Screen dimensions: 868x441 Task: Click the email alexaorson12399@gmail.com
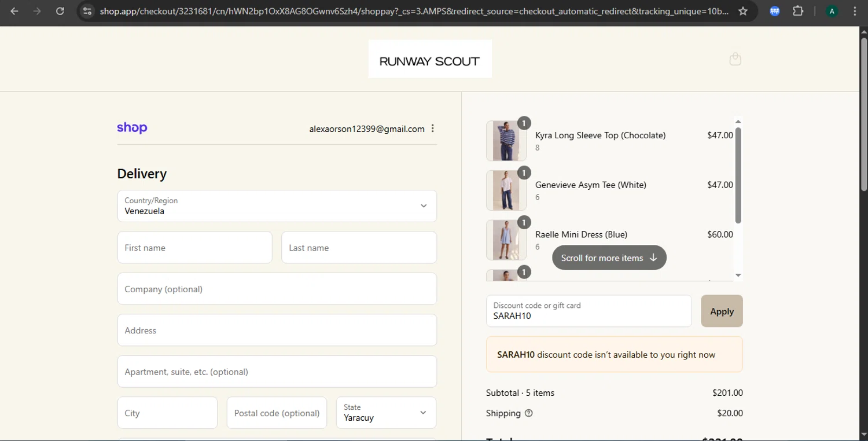coord(367,129)
